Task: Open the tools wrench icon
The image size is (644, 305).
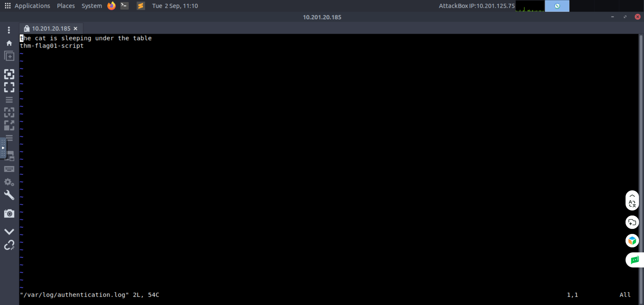Action: [x=9, y=195]
